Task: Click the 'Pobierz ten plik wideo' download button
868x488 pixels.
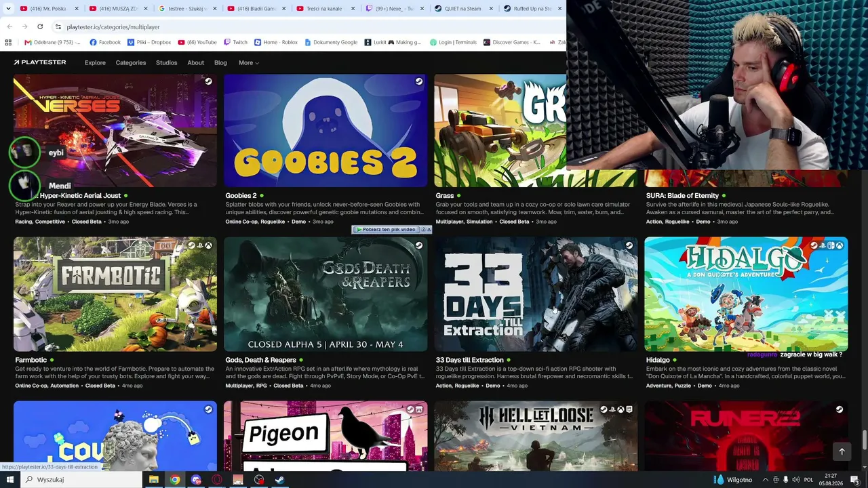Action: (x=388, y=229)
